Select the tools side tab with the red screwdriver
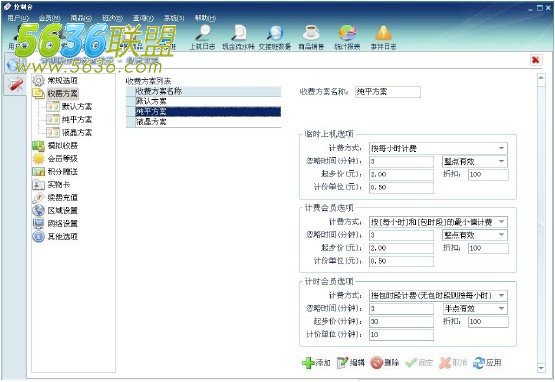The image size is (555, 382). [15, 85]
